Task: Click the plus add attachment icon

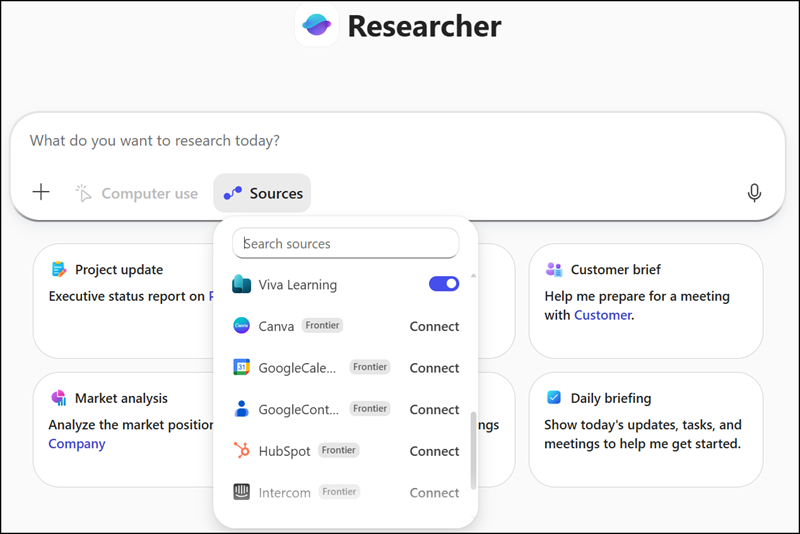Action: tap(41, 193)
